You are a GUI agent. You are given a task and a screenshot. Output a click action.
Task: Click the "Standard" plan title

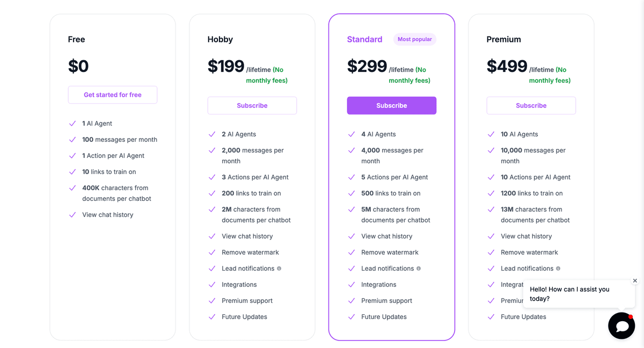tap(364, 39)
